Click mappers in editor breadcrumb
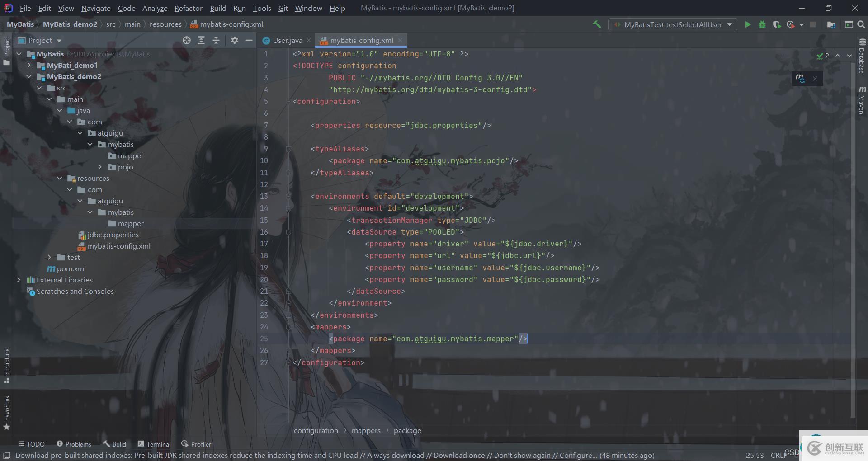 click(x=366, y=430)
